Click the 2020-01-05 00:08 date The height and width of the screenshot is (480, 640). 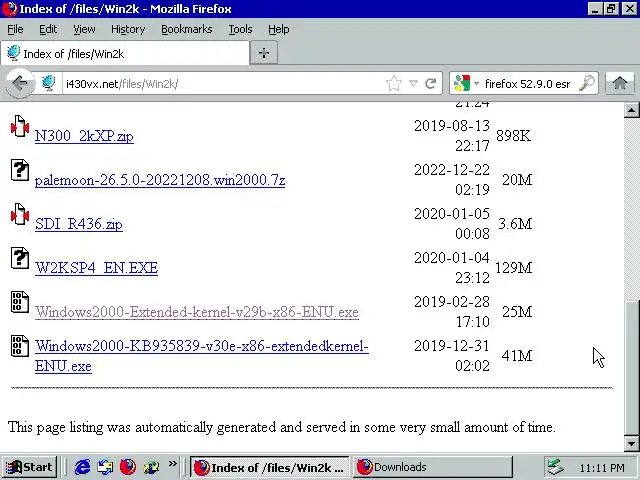(x=452, y=224)
